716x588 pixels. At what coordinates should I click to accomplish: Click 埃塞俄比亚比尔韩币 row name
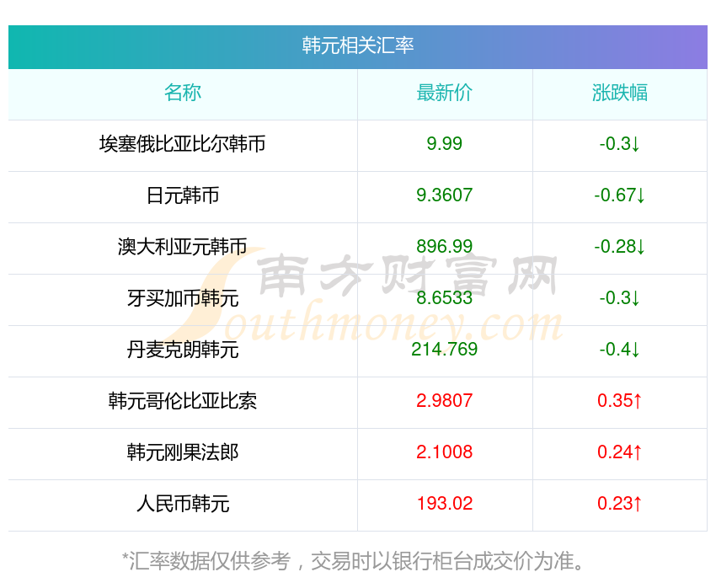coord(183,144)
